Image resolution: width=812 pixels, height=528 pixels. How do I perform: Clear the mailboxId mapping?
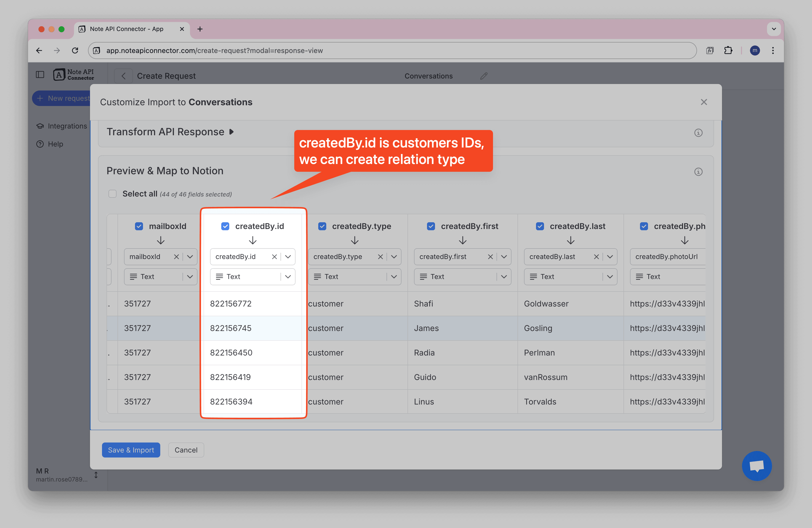point(176,256)
